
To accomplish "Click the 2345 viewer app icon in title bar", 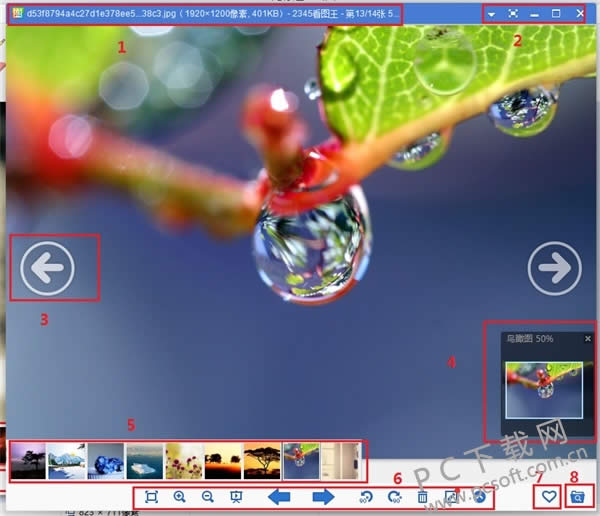I will [x=18, y=13].
